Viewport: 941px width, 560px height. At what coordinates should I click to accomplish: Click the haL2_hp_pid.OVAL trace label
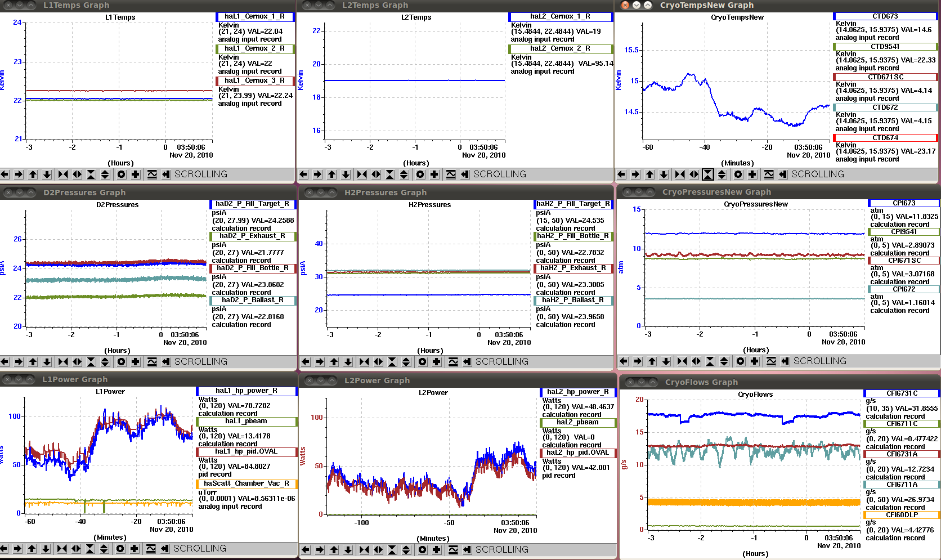click(577, 453)
